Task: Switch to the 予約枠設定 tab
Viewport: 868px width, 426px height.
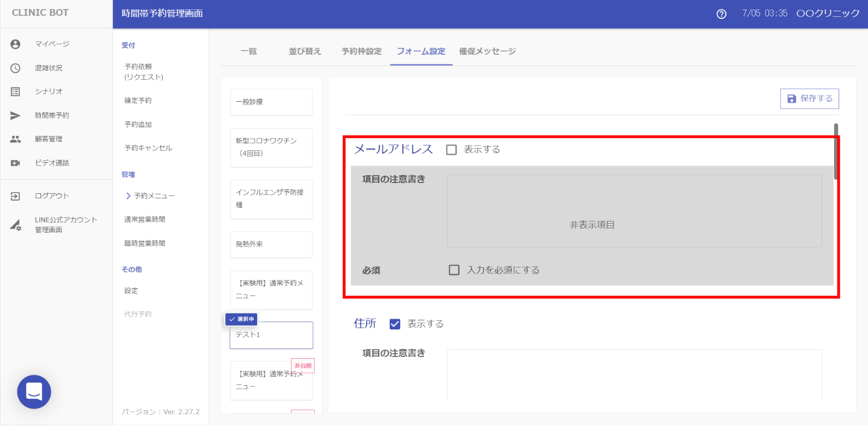Action: click(362, 51)
